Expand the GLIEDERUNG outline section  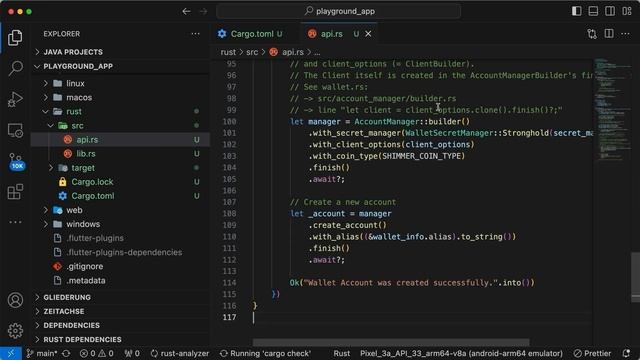(x=120, y=297)
